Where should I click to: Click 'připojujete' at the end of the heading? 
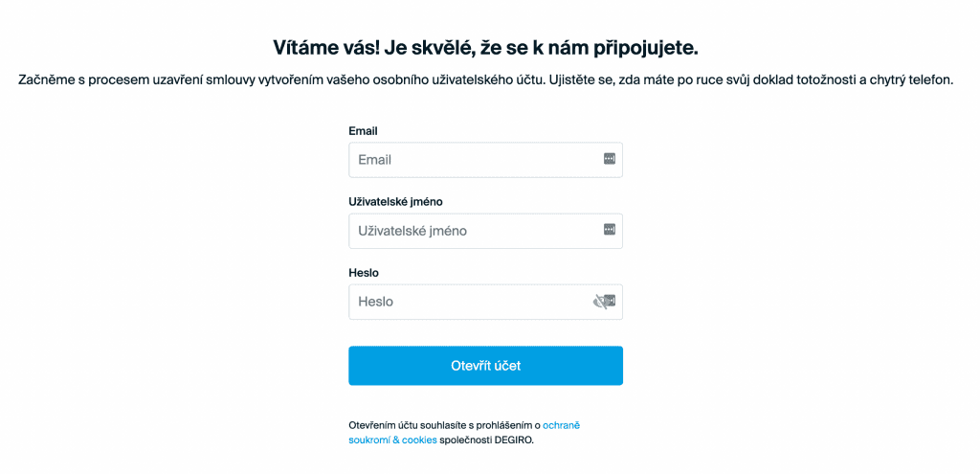click(x=655, y=47)
